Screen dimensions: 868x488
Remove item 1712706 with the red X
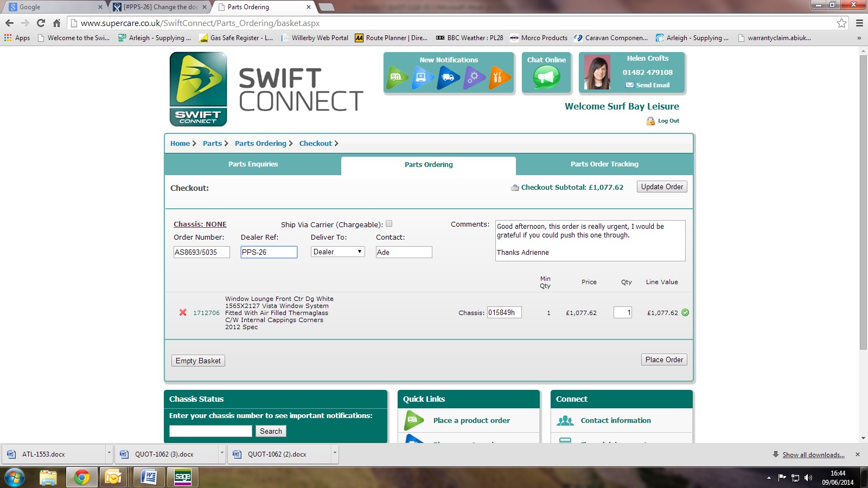(x=183, y=312)
